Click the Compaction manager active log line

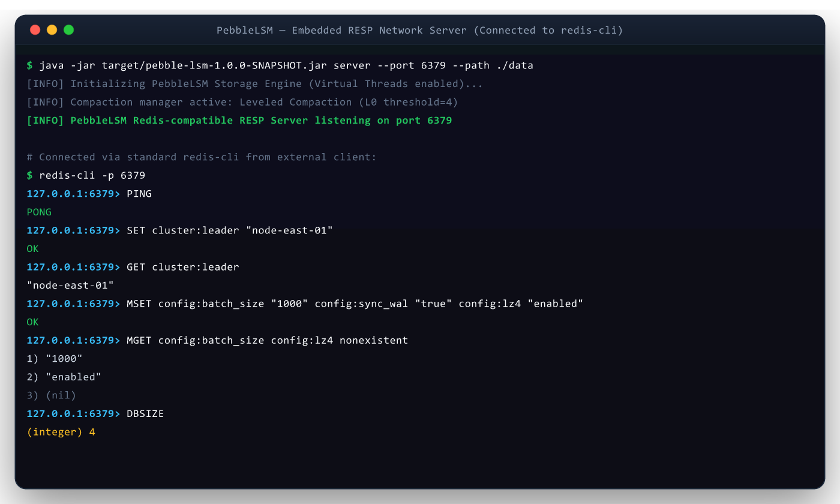tap(242, 102)
